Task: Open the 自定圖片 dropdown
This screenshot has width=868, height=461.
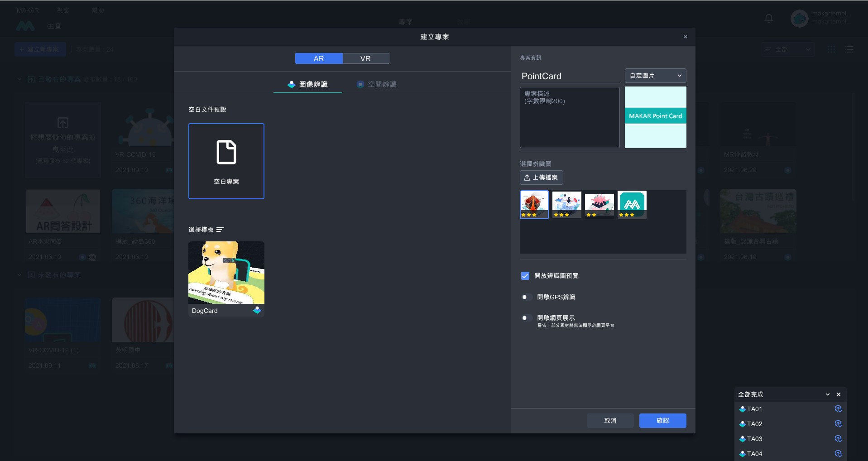Action: click(x=656, y=76)
